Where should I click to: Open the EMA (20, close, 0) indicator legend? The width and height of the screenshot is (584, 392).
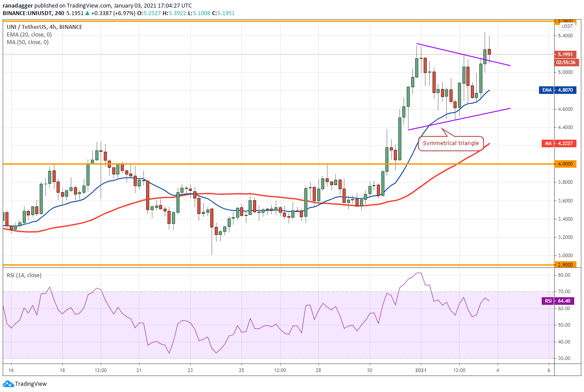pyautogui.click(x=29, y=34)
